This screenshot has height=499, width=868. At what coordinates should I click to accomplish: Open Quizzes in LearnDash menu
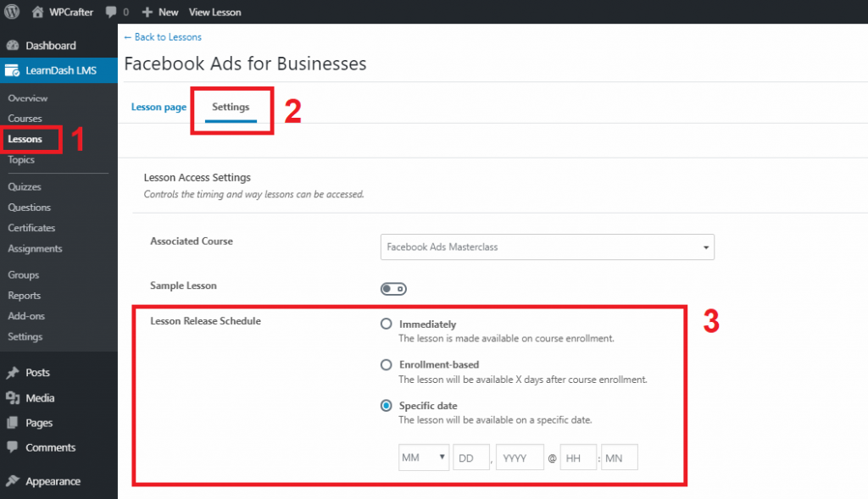coord(25,186)
